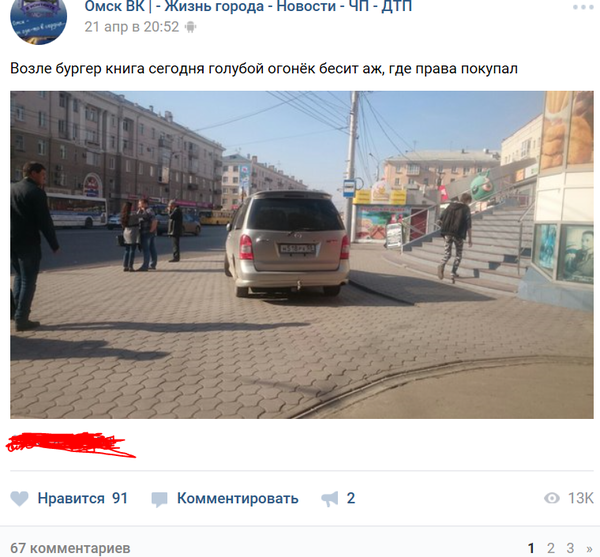Click the megaphone share icon

[330, 499]
